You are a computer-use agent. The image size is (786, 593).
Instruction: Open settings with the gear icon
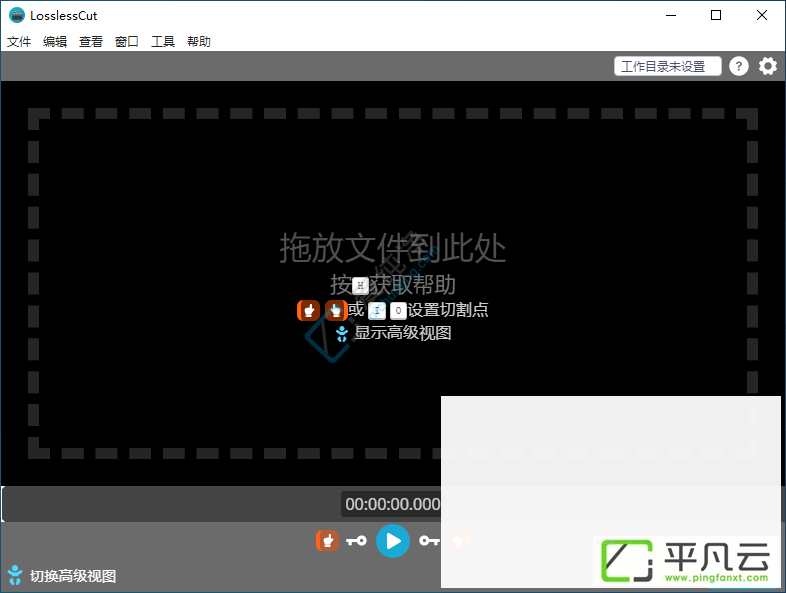767,66
